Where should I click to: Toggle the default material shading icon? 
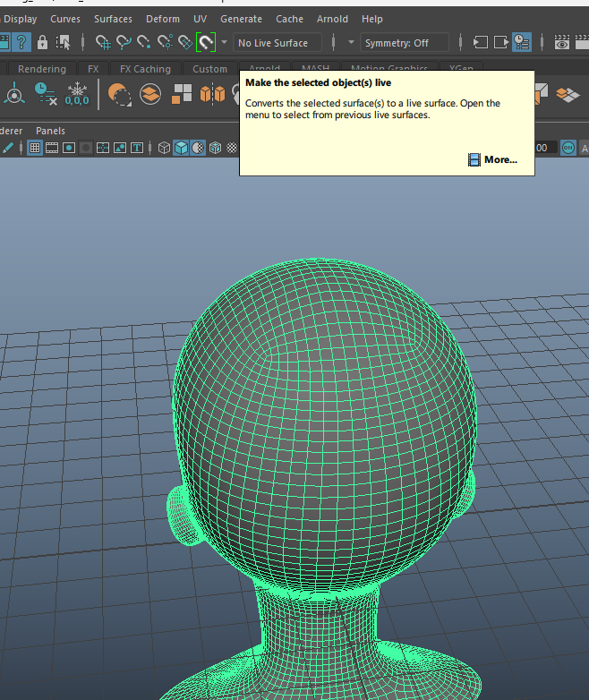pos(198,148)
